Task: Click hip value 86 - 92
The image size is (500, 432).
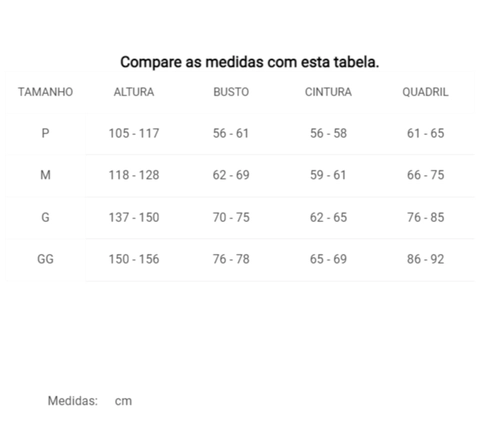Action: 426,259
